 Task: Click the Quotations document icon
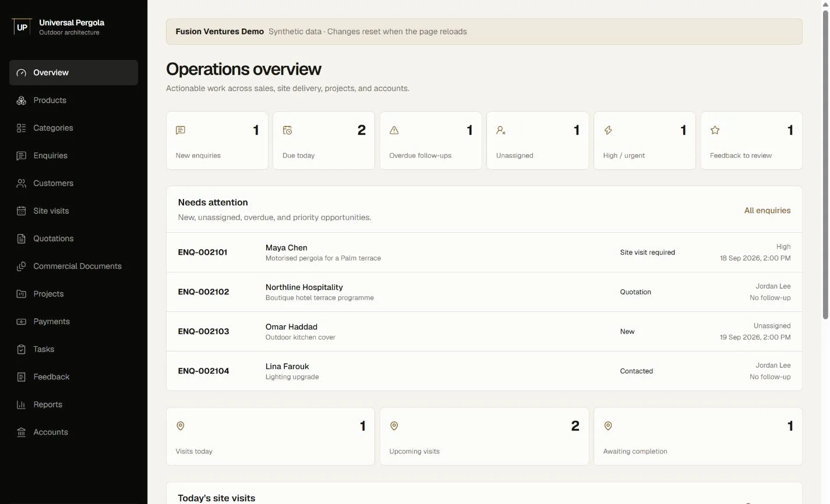22,239
